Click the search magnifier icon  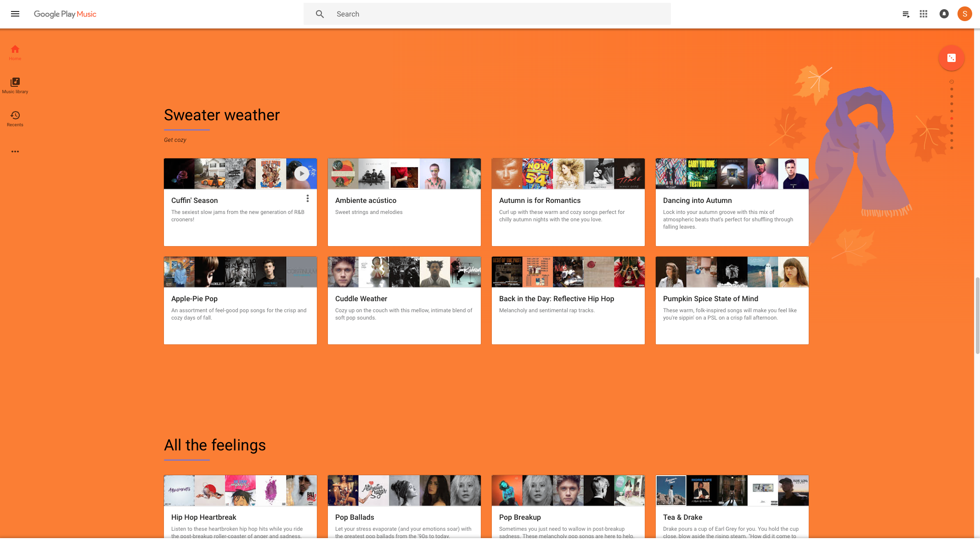(x=320, y=14)
